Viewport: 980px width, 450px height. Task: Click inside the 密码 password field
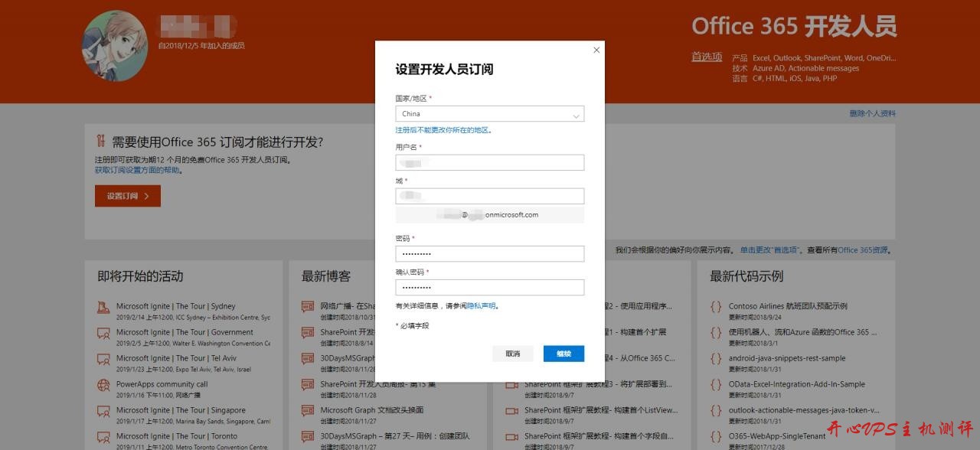[489, 253]
